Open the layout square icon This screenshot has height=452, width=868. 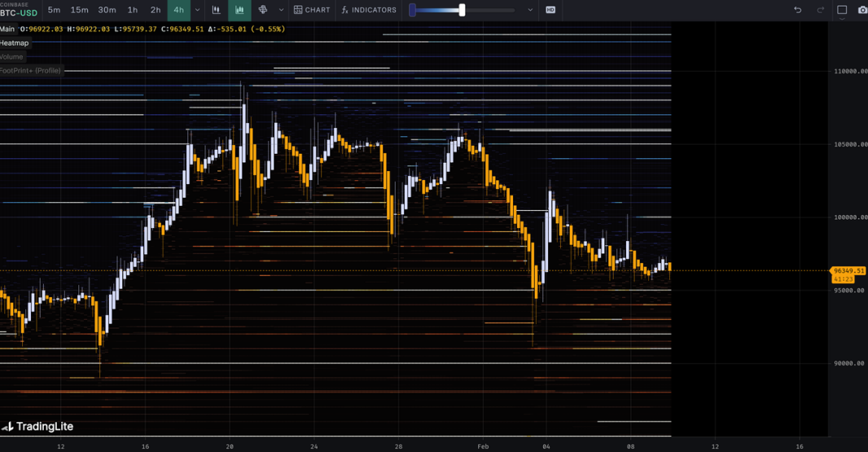[842, 10]
